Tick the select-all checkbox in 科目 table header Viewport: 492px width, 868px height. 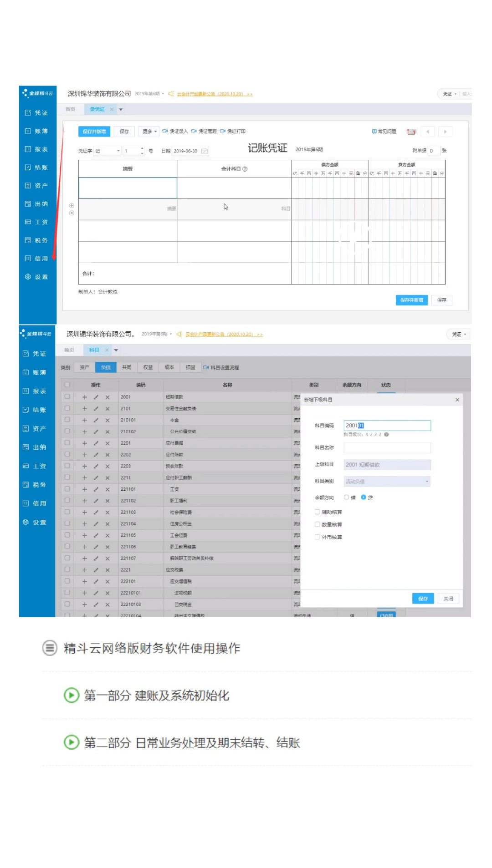click(67, 385)
